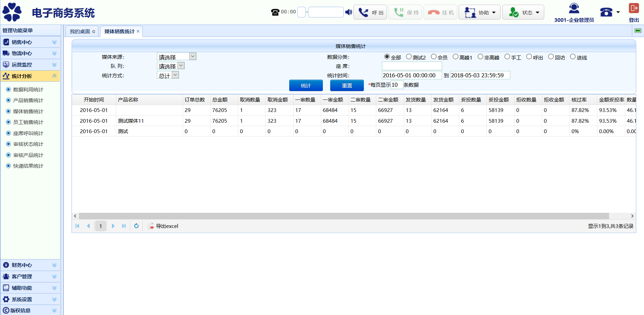Click the 重置 button

pyautogui.click(x=347, y=85)
